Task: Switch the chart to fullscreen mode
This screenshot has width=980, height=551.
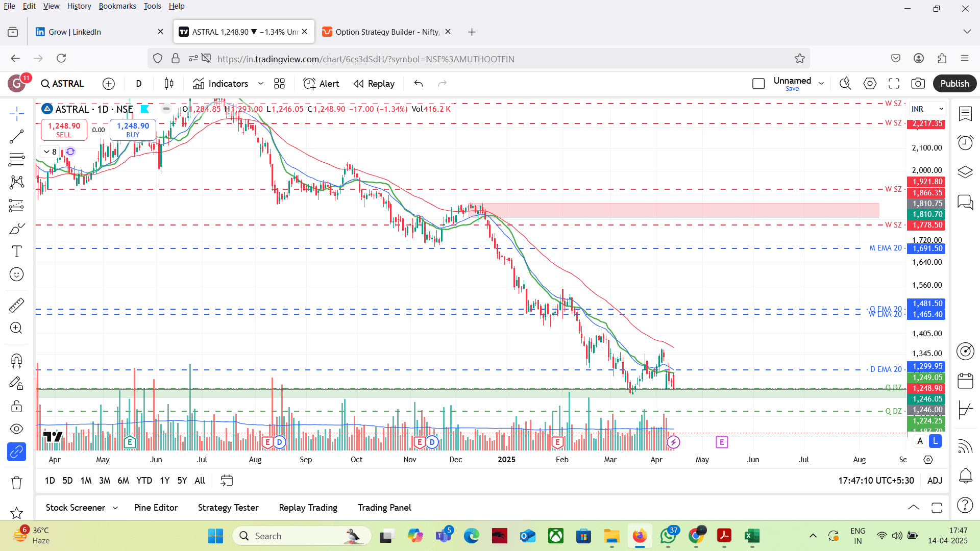Action: click(894, 84)
